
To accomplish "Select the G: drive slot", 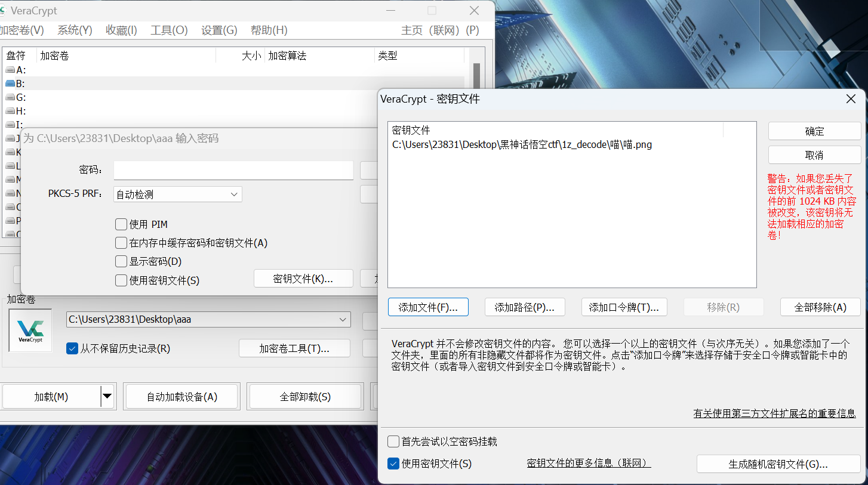I will pos(233,97).
